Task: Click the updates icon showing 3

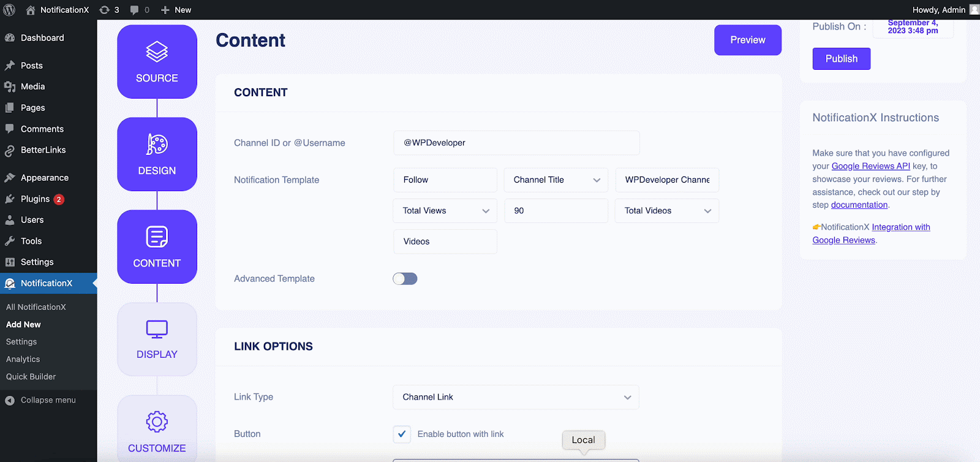Action: tap(105, 10)
